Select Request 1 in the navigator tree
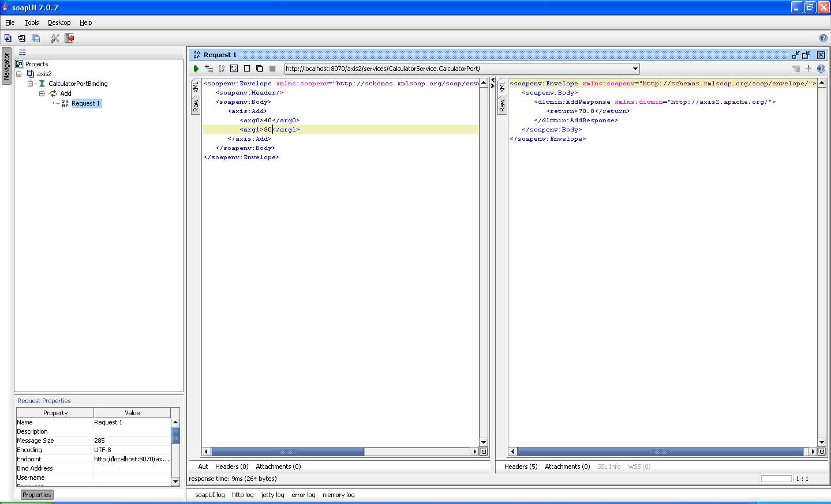The image size is (831, 504). [85, 103]
